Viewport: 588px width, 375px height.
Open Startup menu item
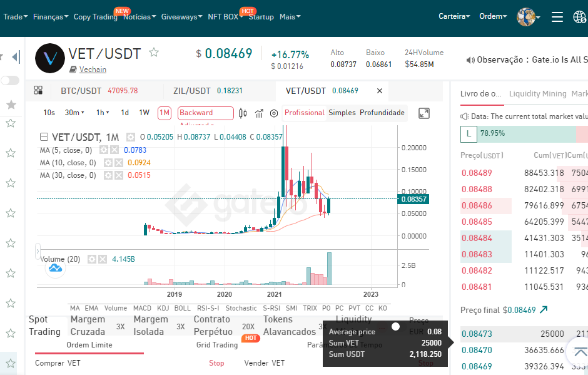pyautogui.click(x=261, y=17)
